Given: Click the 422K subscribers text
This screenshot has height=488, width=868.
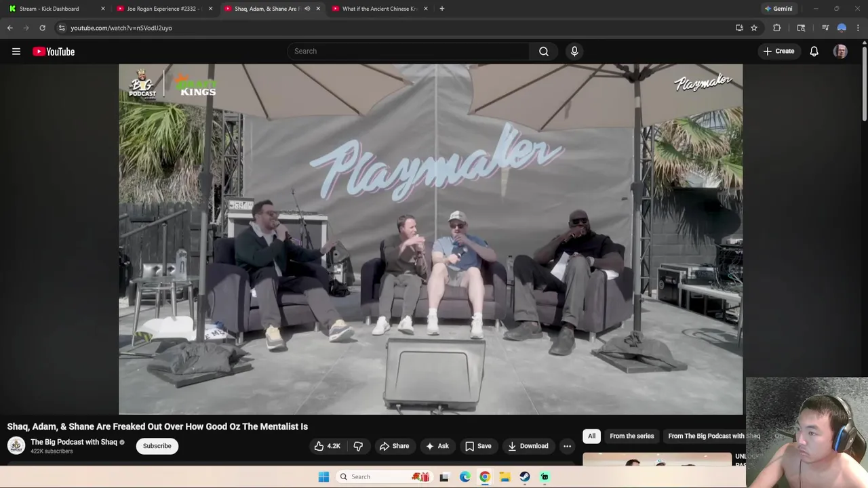Looking at the screenshot, I should 52,451.
